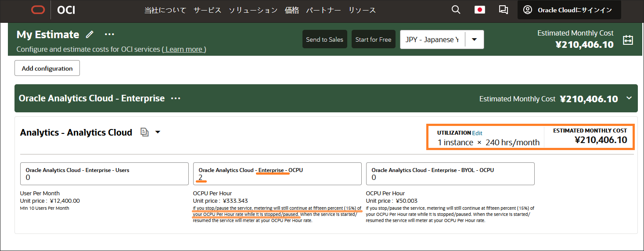Expand the arrow beside Analytics - Analytics Cloud
The width and height of the screenshot is (644, 251).
(158, 132)
